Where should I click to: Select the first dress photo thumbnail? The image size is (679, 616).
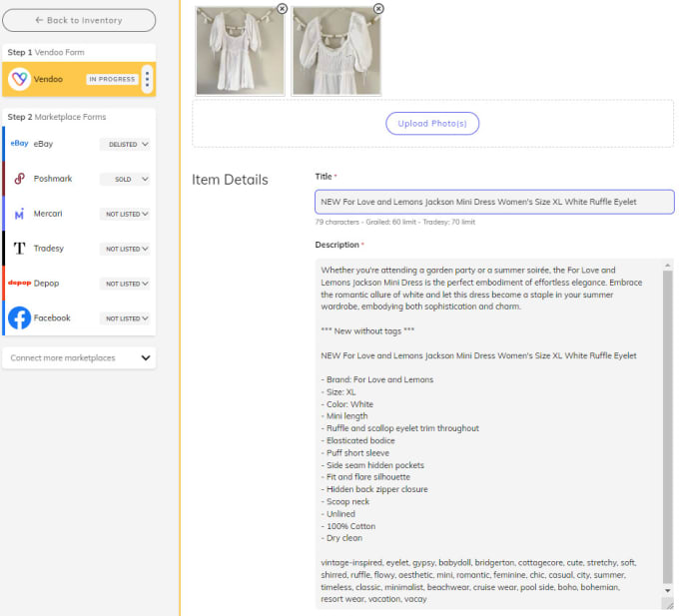[x=240, y=51]
